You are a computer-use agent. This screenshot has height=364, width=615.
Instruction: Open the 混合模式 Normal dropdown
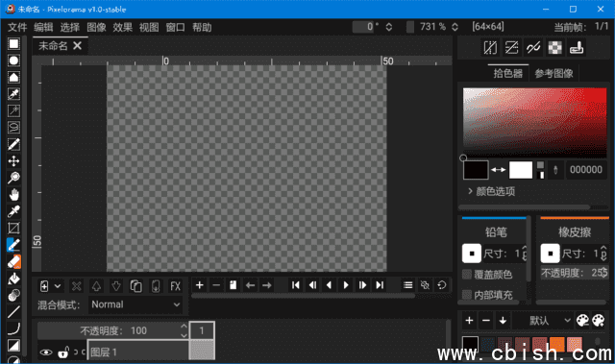click(x=135, y=304)
